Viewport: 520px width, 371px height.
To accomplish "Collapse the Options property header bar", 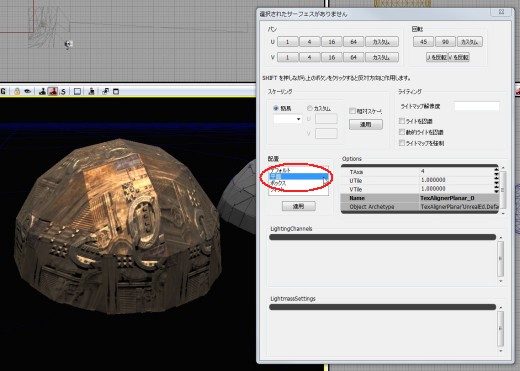I will (419, 166).
